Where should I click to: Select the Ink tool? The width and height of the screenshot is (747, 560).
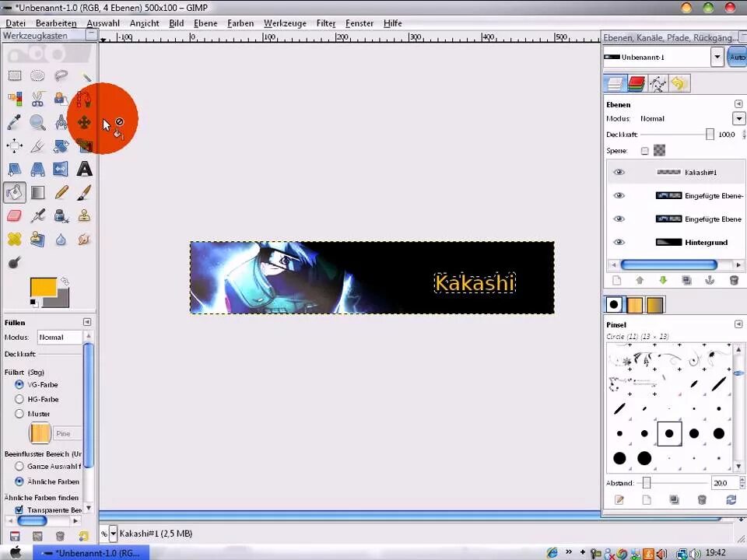click(61, 215)
